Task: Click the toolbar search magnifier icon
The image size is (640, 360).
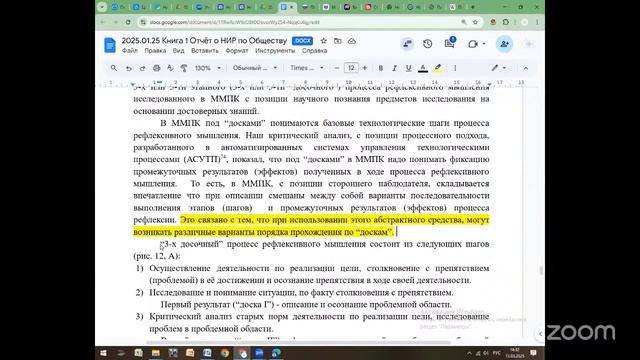Action: point(114,68)
